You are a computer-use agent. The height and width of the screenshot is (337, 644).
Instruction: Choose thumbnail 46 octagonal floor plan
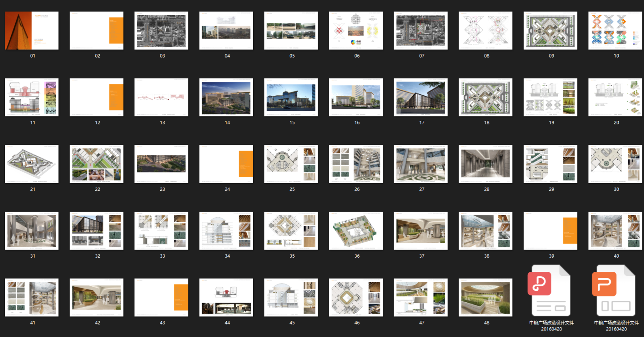(356, 298)
